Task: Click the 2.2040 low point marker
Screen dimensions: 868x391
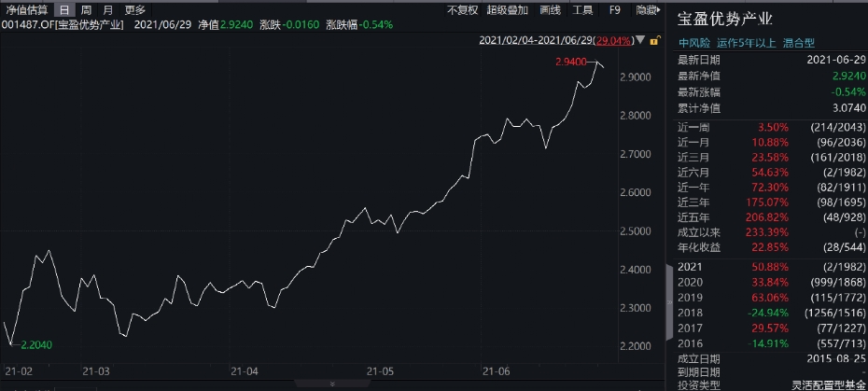Action: coord(36,344)
